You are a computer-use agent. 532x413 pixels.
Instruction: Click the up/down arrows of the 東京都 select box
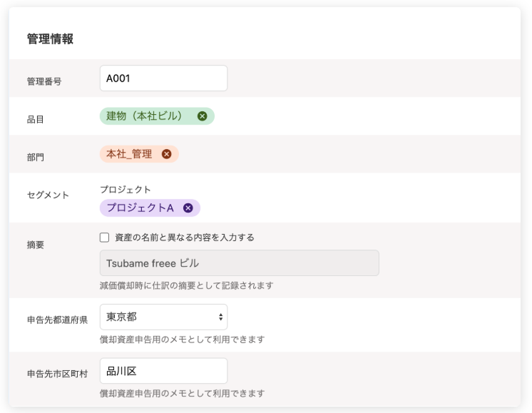(221, 317)
